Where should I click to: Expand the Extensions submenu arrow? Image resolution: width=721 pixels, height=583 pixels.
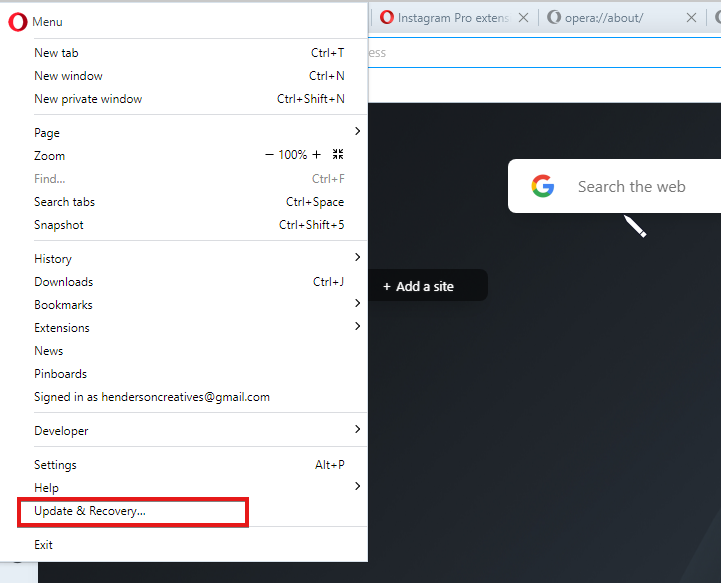(x=357, y=326)
